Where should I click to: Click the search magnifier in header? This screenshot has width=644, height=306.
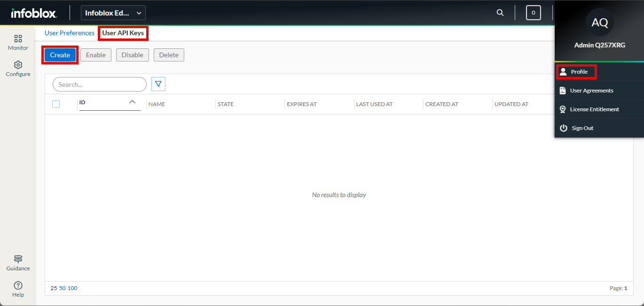click(x=500, y=13)
